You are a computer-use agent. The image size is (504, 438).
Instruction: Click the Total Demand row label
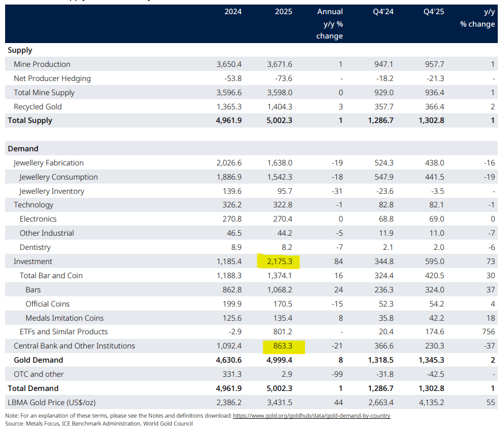(x=33, y=388)
